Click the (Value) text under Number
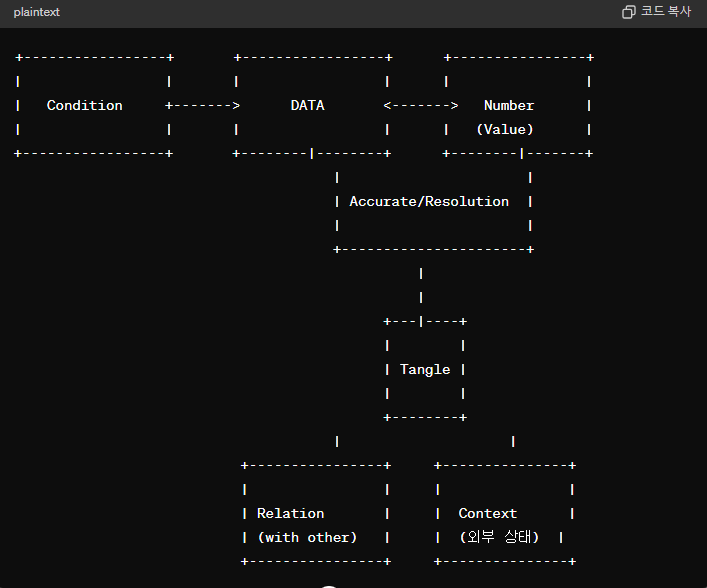Viewport: 707px width, 588px height. 505,129
